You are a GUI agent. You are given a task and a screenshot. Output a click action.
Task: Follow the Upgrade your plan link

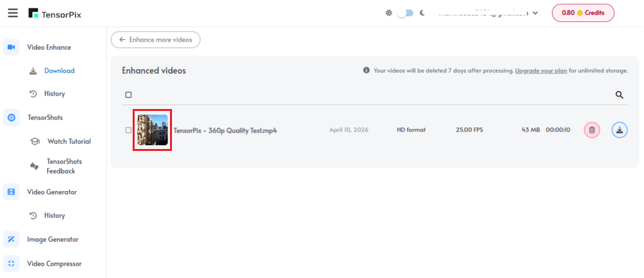[x=541, y=70]
